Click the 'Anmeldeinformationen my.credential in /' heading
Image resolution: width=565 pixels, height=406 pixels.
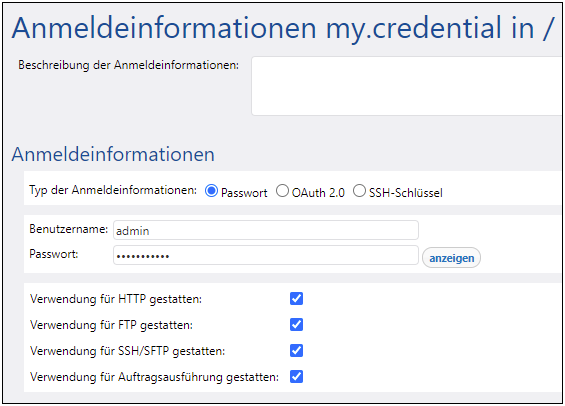pyautogui.click(x=282, y=28)
